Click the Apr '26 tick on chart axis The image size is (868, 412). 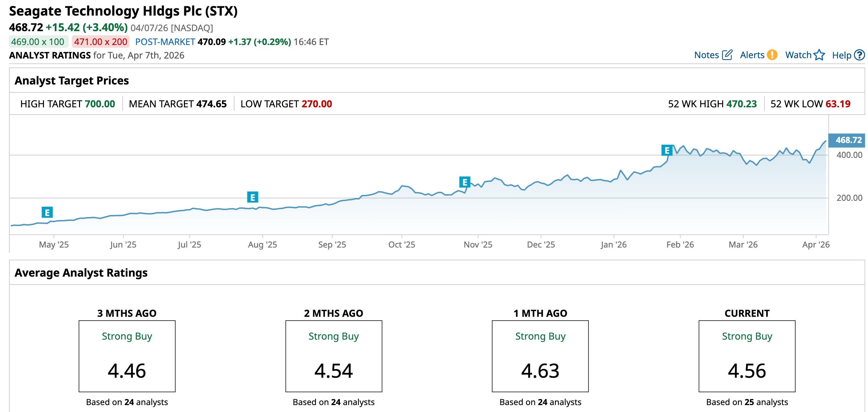point(816,244)
